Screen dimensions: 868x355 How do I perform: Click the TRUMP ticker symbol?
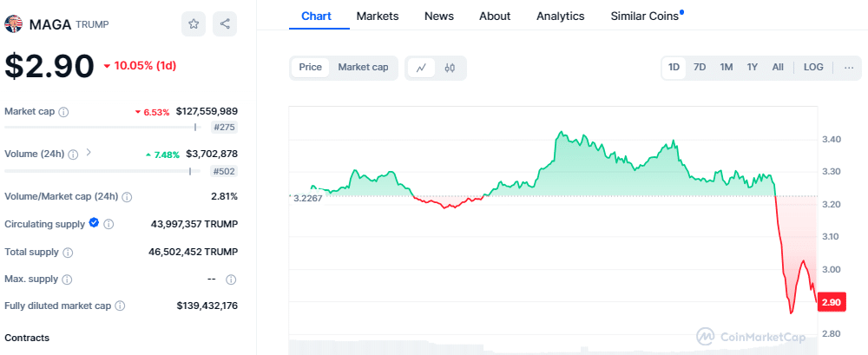(92, 24)
